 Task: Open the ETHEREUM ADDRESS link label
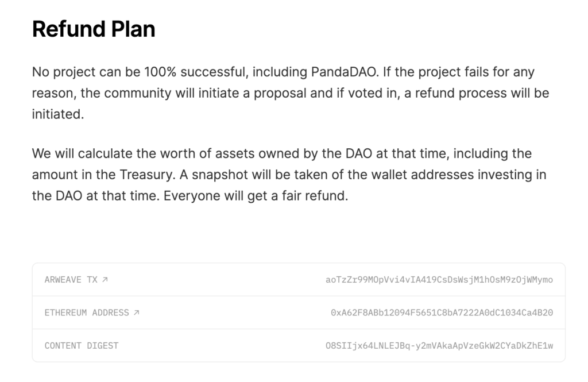pyautogui.click(x=87, y=313)
